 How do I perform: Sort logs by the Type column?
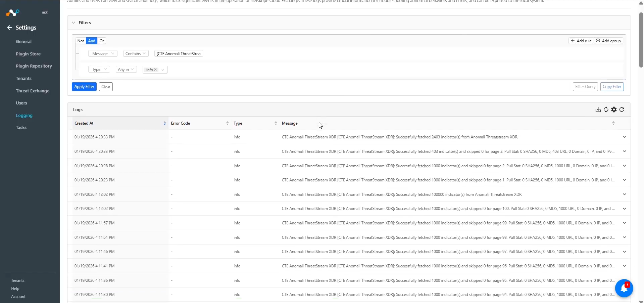[x=276, y=123]
